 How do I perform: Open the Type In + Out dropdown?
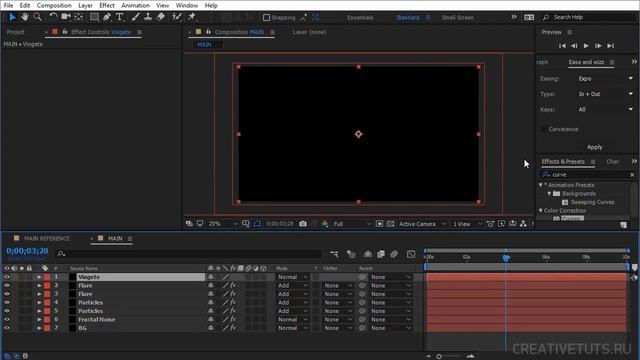(605, 94)
